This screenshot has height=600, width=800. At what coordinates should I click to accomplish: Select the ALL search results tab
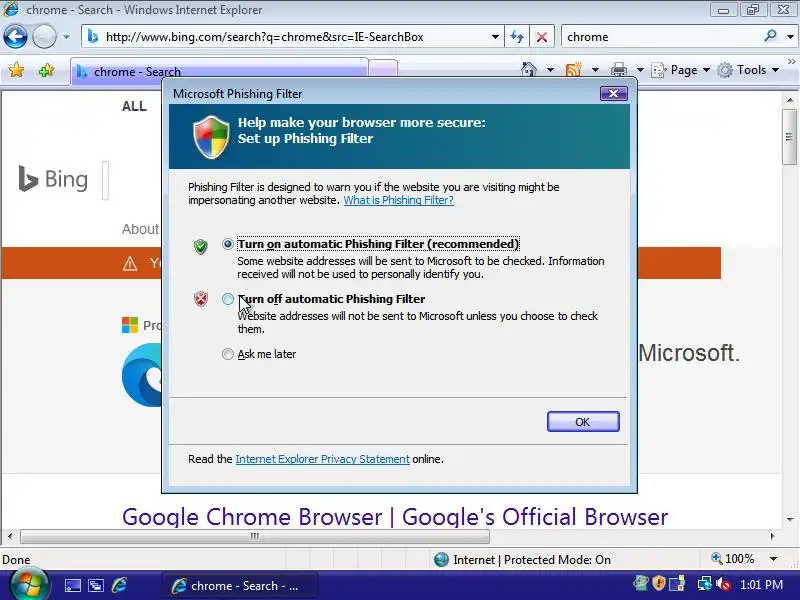click(x=134, y=106)
